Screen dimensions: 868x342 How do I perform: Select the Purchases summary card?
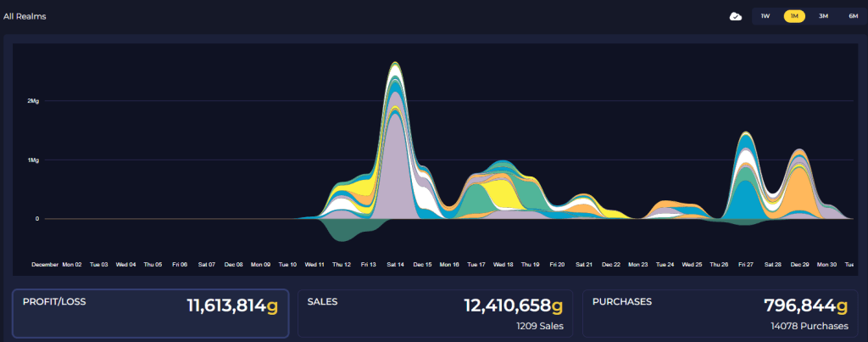point(720,313)
